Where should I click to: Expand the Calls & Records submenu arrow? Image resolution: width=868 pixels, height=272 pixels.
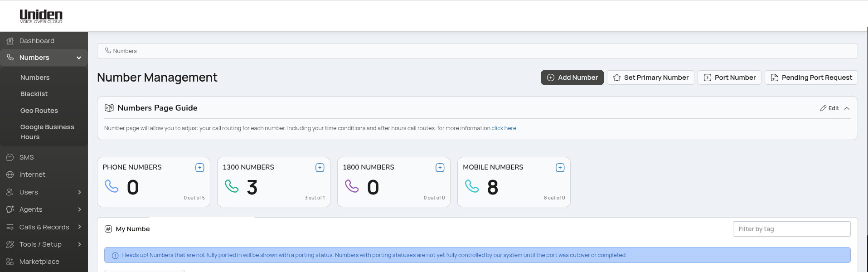point(80,227)
